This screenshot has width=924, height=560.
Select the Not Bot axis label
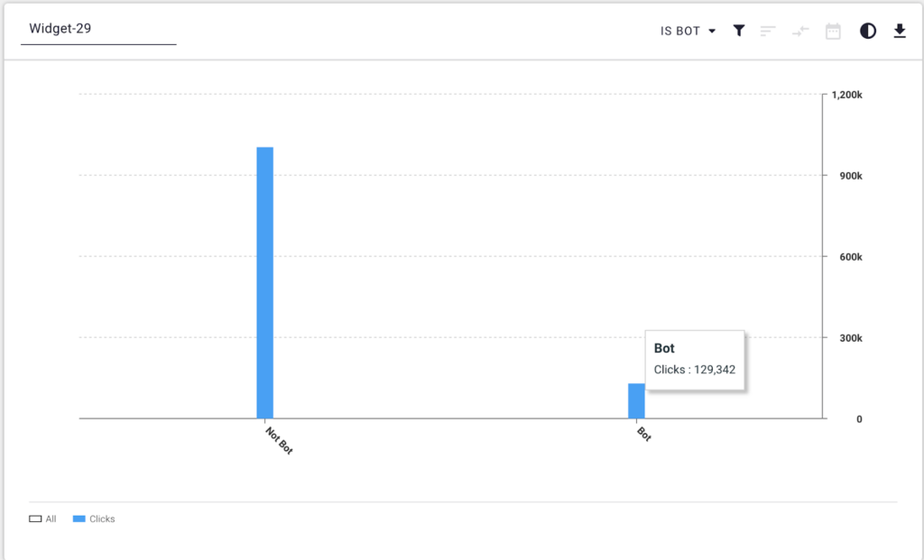[x=279, y=442]
